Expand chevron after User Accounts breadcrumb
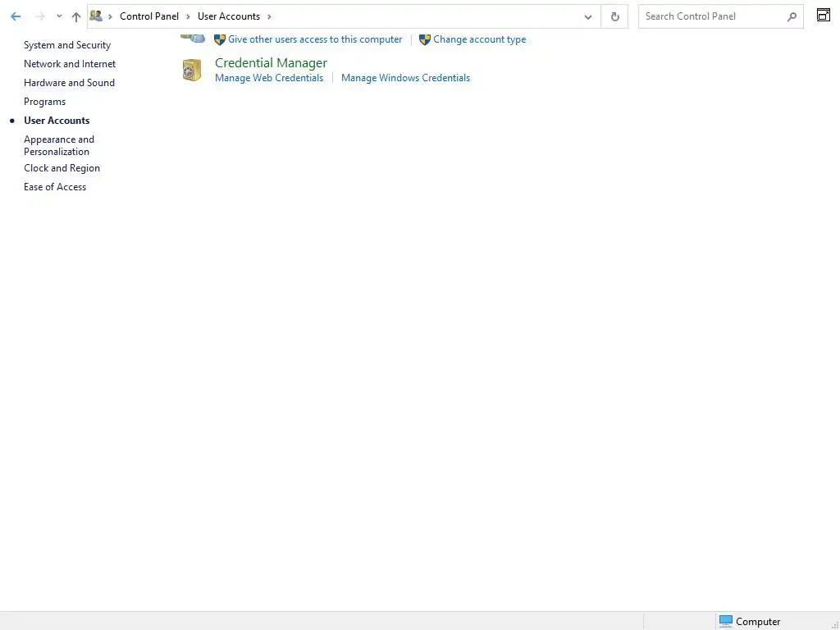Image resolution: width=840 pixels, height=630 pixels. pos(269,16)
